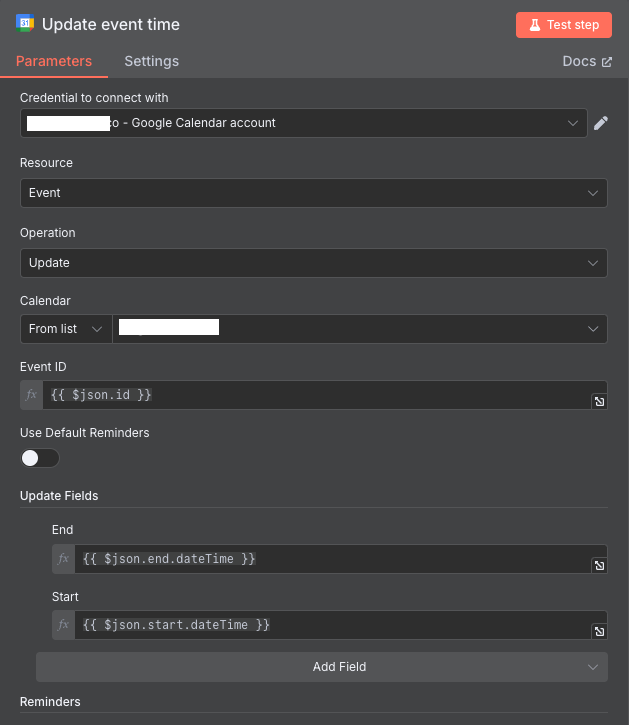The width and height of the screenshot is (629, 725).
Task: Expand the Start field expression editor icon
Action: coord(599,632)
